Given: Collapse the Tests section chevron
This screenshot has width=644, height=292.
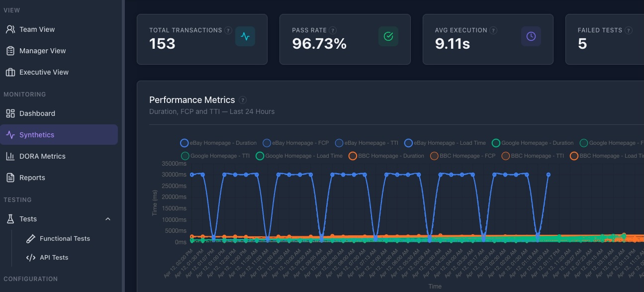Looking at the screenshot, I should tap(108, 219).
